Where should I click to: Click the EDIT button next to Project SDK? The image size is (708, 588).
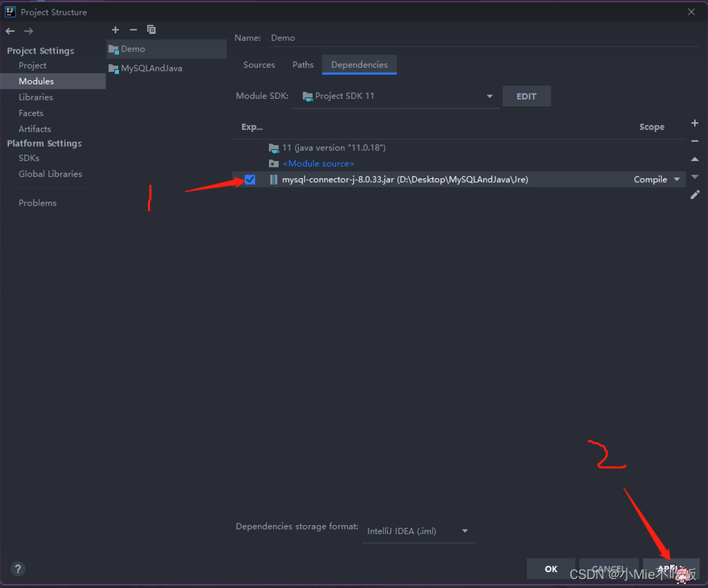[x=526, y=96]
